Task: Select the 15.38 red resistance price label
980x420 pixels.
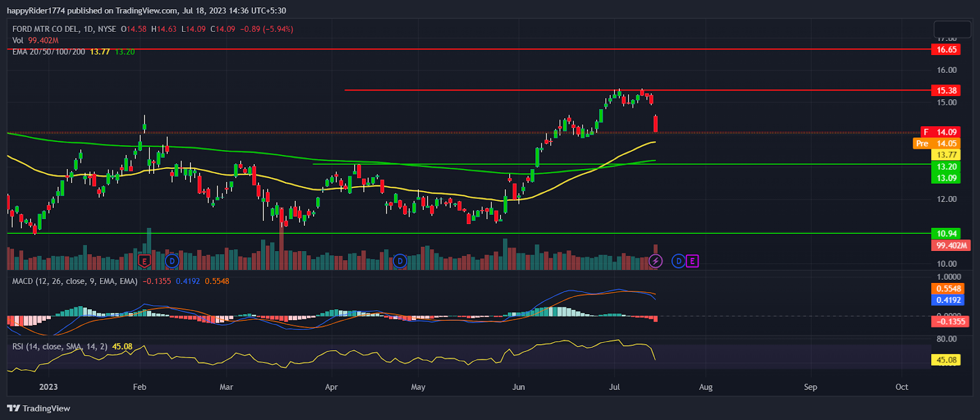Action: point(946,91)
